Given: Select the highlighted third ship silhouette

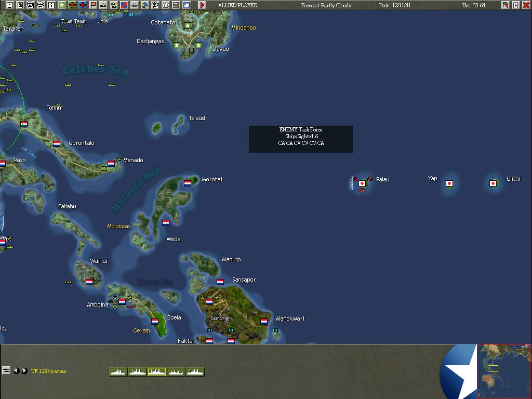Looking at the screenshot, I should (157, 372).
